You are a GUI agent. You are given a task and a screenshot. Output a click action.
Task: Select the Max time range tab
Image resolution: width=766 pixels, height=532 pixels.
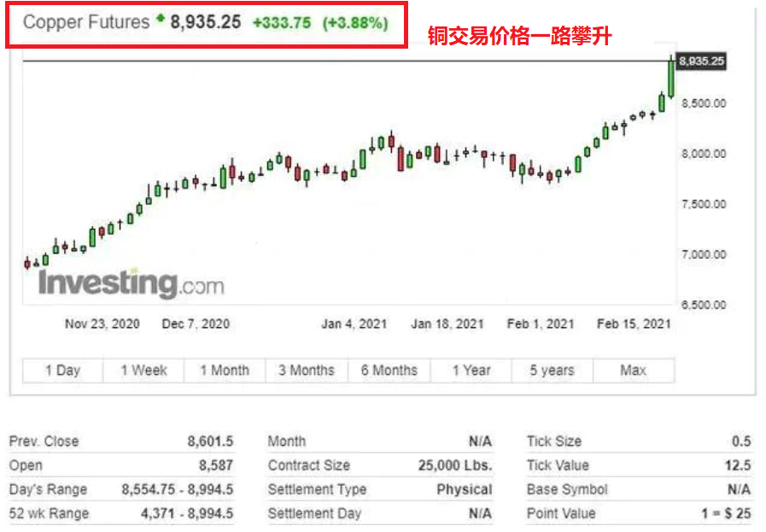coord(633,371)
